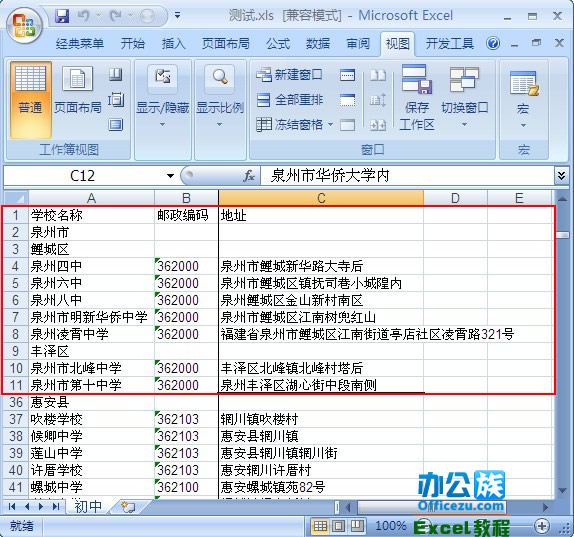Undo the last action
The height and width of the screenshot is (537, 574).
click(84, 16)
